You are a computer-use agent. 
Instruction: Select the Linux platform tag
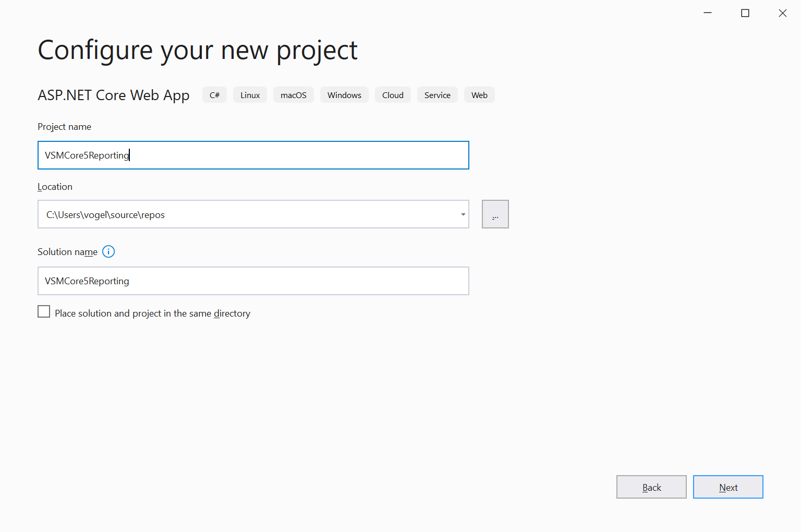[250, 95]
